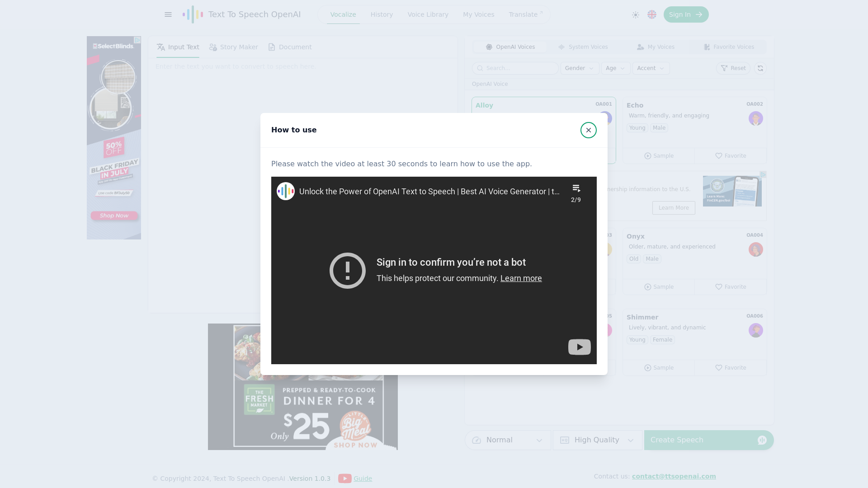
Task: Open the Normal speed dropdown
Action: click(508, 440)
